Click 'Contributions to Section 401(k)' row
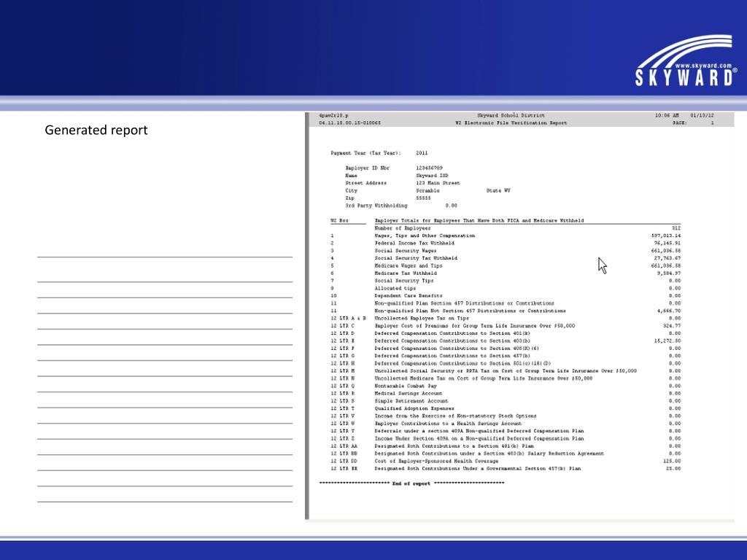Viewport: 747px width, 560px height. (x=506, y=333)
